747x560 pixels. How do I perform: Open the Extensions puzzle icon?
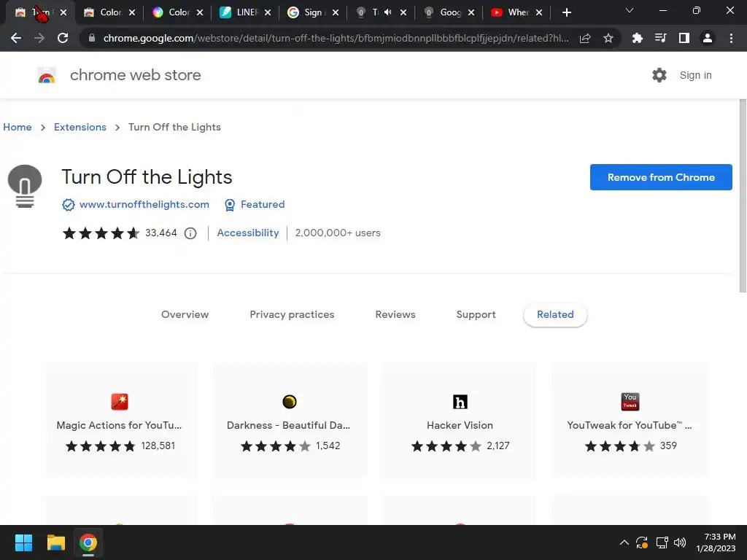tap(638, 38)
